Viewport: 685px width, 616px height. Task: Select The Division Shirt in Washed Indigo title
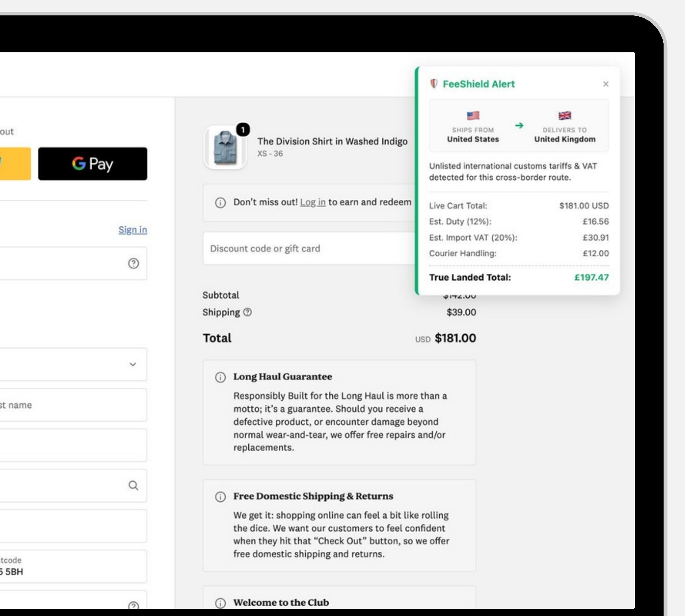[332, 141]
